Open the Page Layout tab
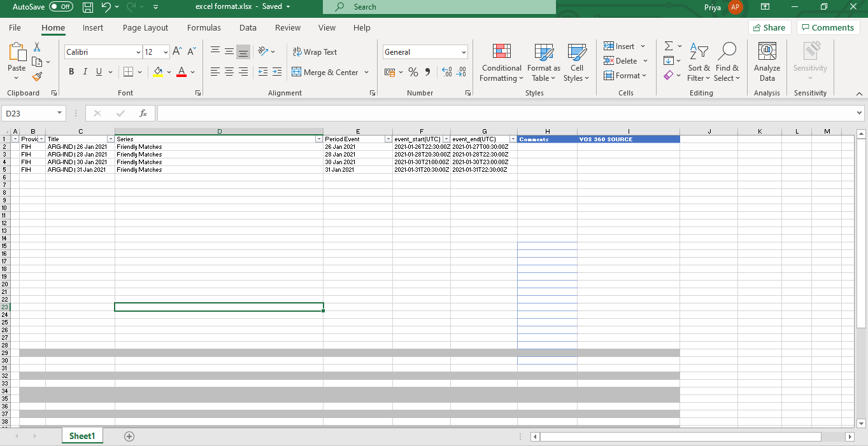The image size is (868, 446). (144, 27)
